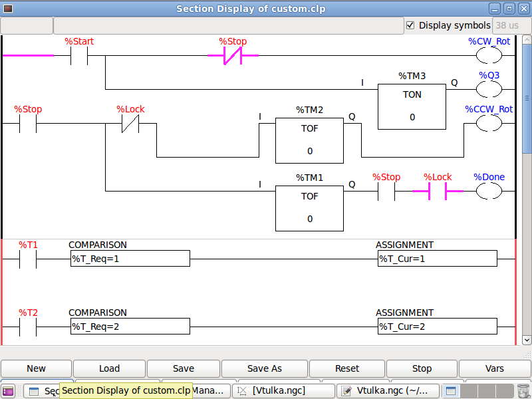Select the %TM3 TON timer block

pyautogui.click(x=412, y=106)
